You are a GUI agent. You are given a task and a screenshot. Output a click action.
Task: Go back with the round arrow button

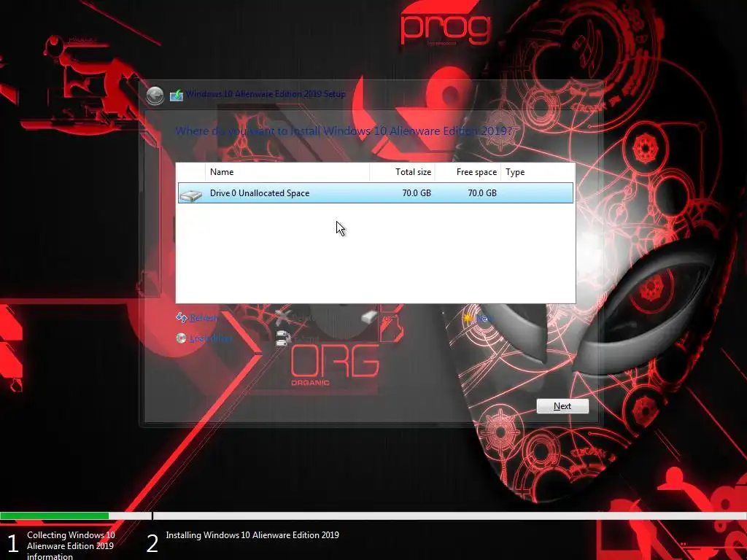[x=155, y=96]
